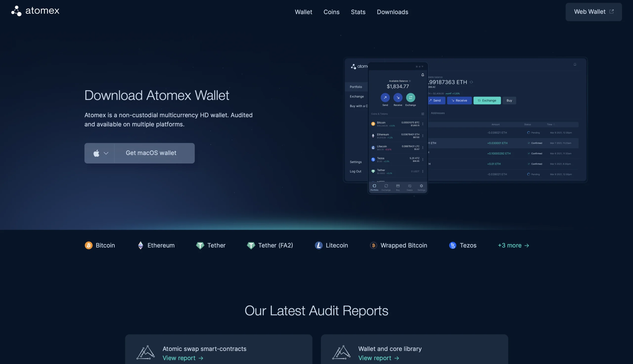Open the Addresses tab in desktop preview
Screen dimensions: 633x364
point(437,113)
